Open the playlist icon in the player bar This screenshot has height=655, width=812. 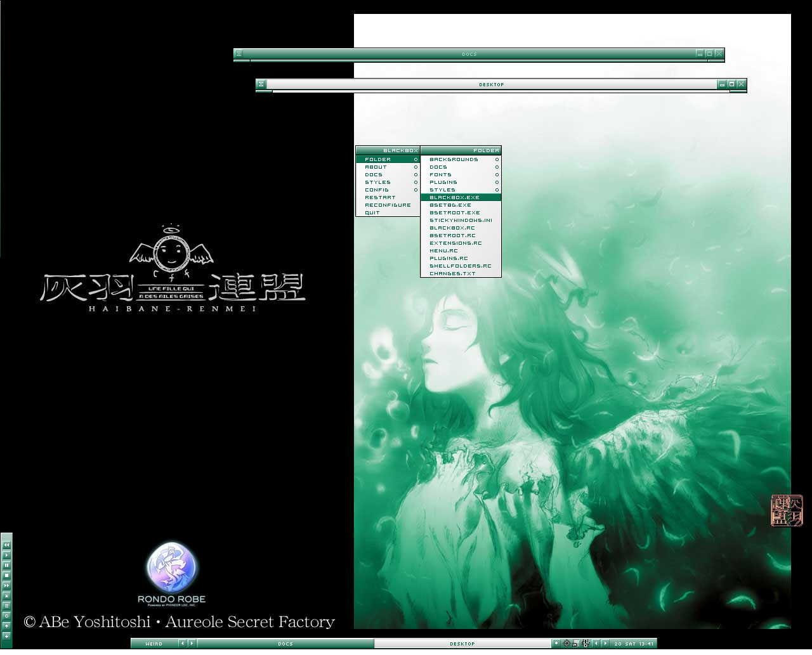coord(6,606)
